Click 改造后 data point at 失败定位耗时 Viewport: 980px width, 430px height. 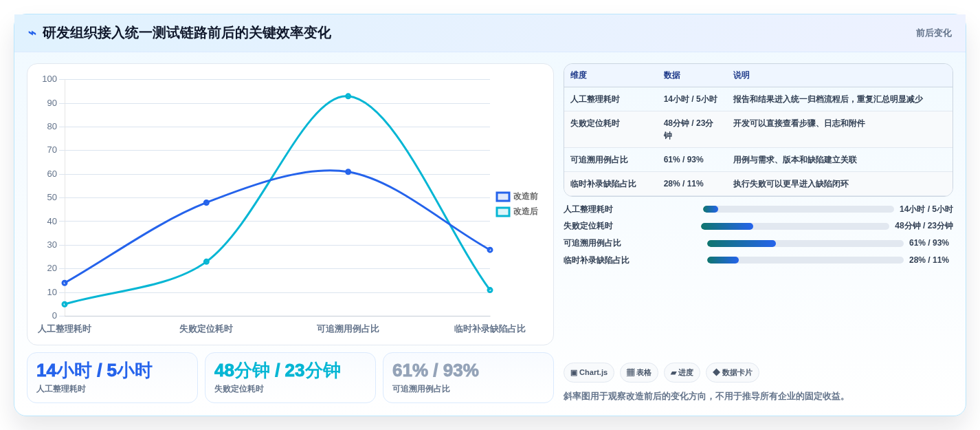206,262
